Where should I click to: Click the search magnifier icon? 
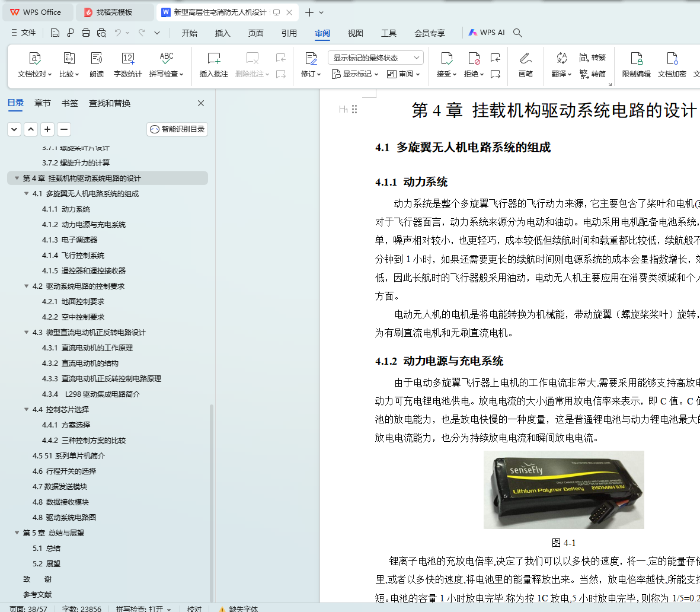pyautogui.click(x=517, y=33)
